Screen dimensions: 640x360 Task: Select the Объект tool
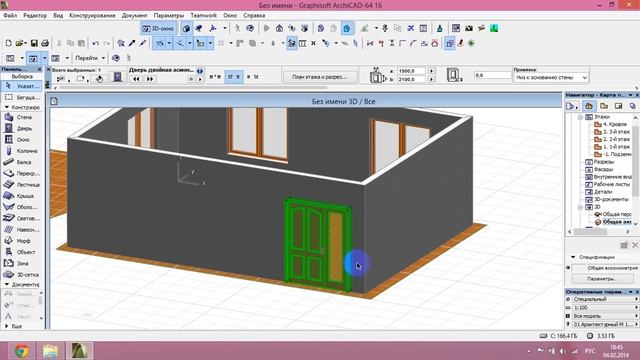[x=22, y=252]
